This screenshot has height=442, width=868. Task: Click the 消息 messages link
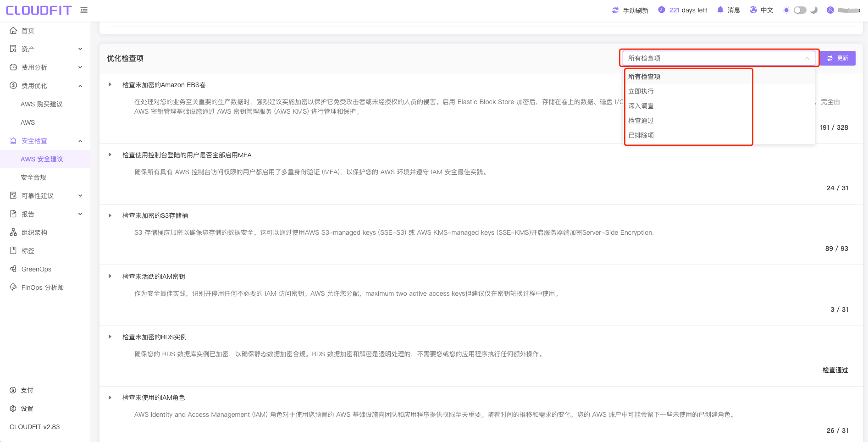[x=734, y=10]
